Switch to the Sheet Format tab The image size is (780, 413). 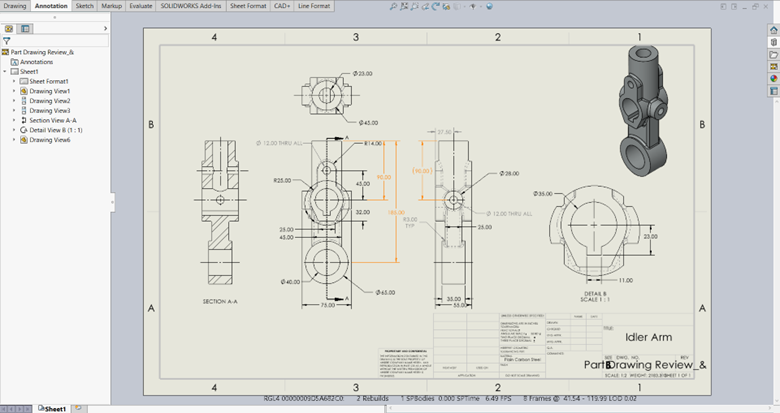pyautogui.click(x=248, y=6)
